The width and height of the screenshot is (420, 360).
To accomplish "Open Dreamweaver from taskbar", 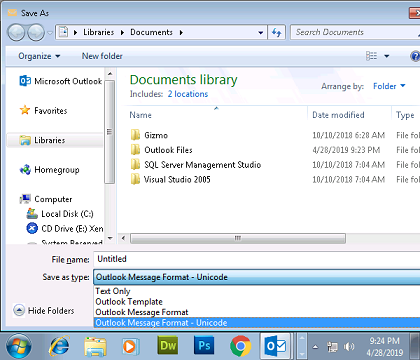I will pyautogui.click(x=168, y=346).
